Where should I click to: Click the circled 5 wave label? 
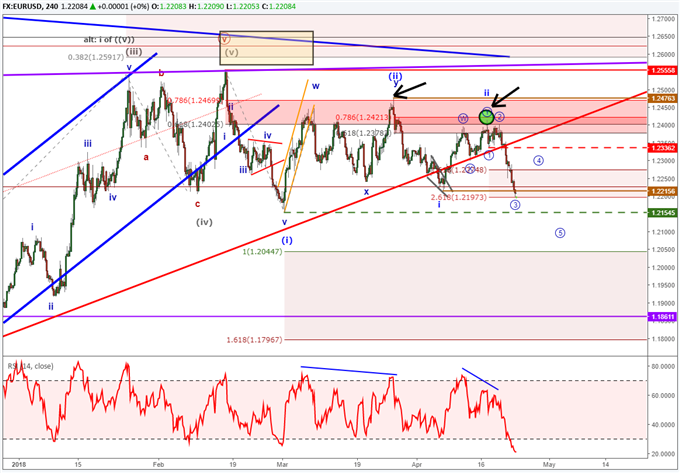pos(560,233)
